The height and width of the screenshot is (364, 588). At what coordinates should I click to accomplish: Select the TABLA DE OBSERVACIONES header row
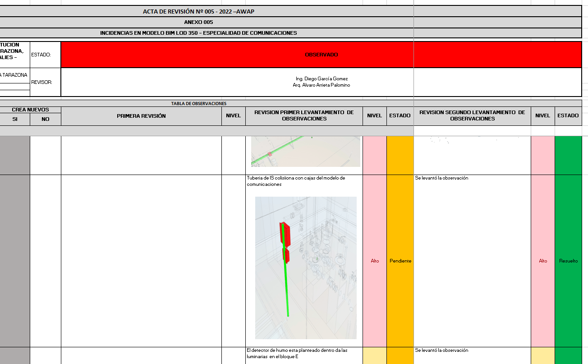tap(198, 103)
